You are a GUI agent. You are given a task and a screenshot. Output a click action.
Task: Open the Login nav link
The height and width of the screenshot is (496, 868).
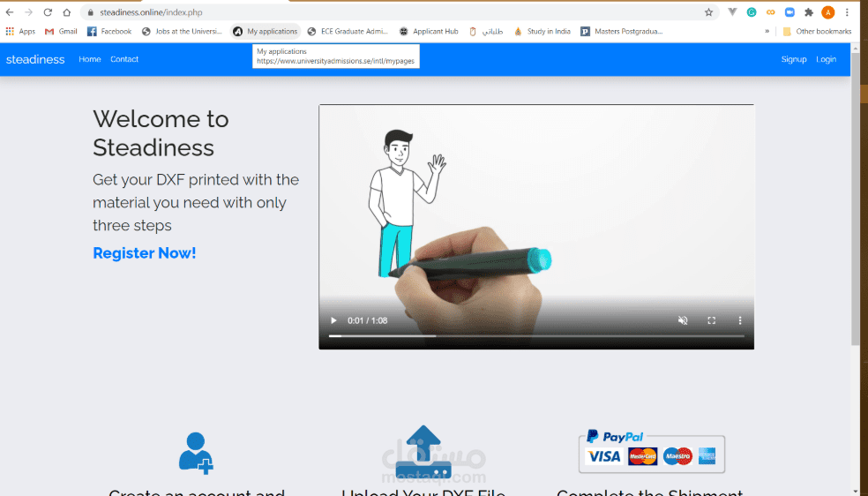[x=826, y=59]
